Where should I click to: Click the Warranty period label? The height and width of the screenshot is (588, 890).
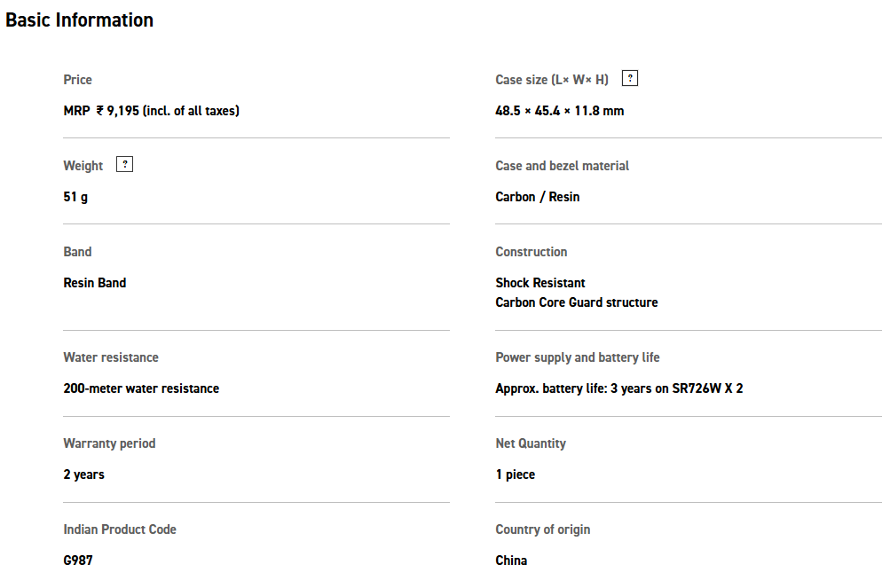coord(109,443)
